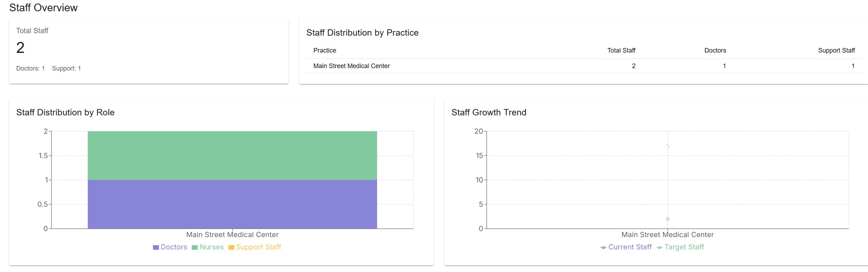The image size is (868, 272).
Task: Click the purple Doctors legend square
Action: tap(156, 247)
